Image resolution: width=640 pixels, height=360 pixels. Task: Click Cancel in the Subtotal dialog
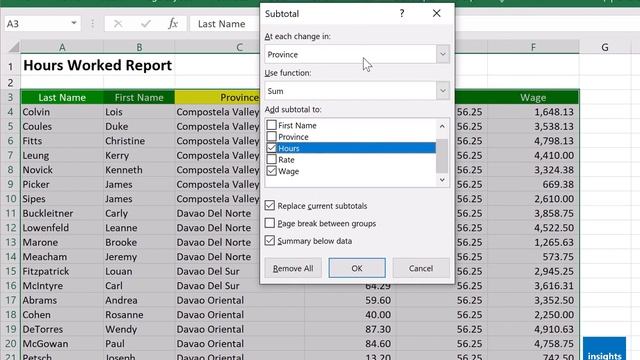tap(421, 268)
